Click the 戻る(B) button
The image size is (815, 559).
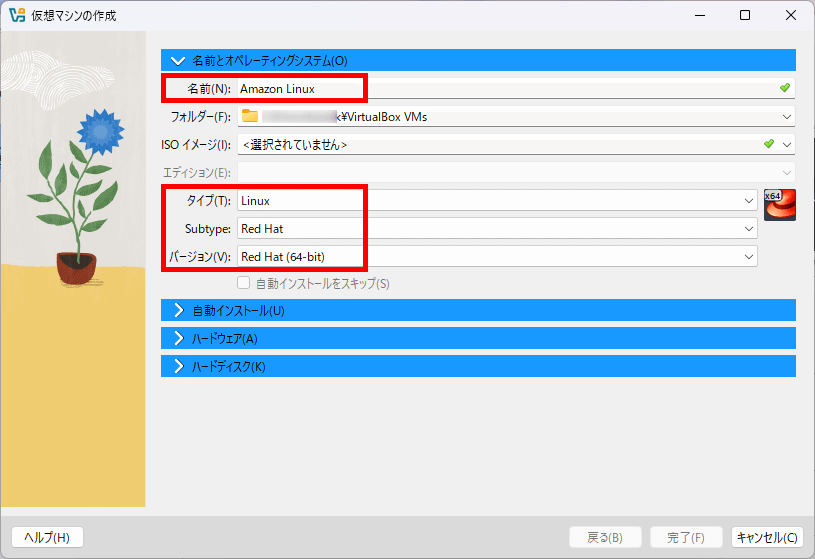(605, 537)
